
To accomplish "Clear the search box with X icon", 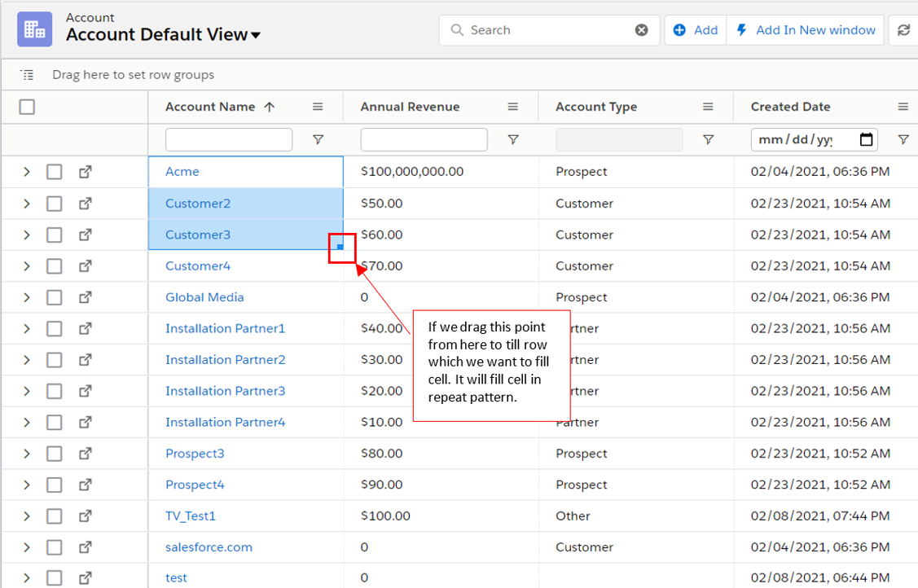I will pos(642,30).
